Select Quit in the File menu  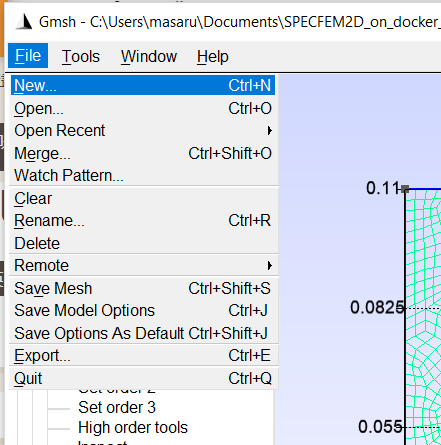click(143, 378)
